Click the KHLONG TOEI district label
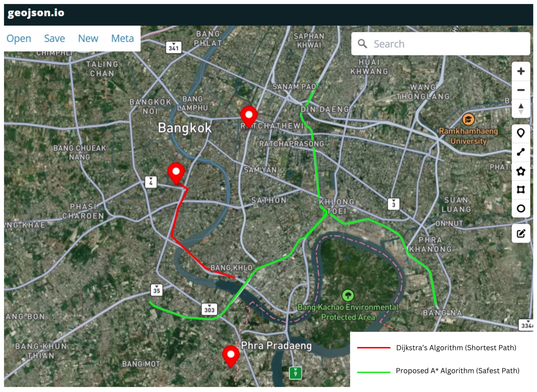Image resolution: width=537 pixels, height=392 pixels. pyautogui.click(x=337, y=207)
